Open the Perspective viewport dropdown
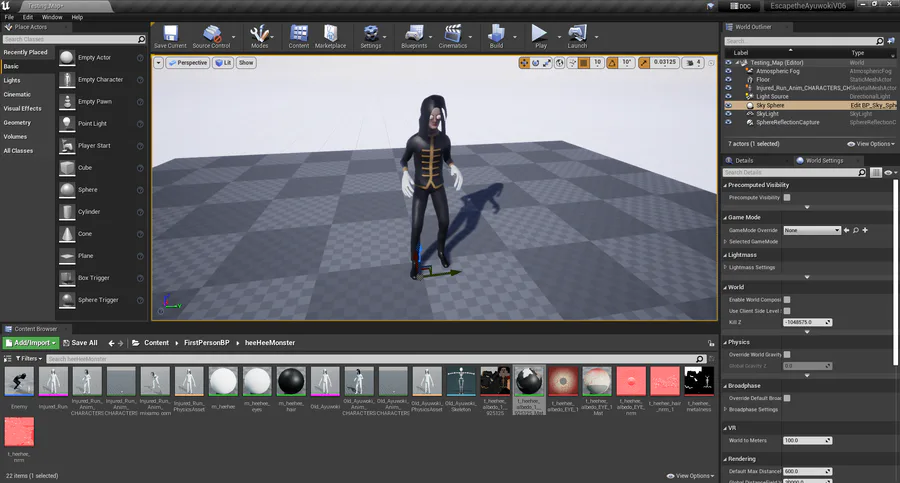The width and height of the screenshot is (900, 483). click(187, 62)
